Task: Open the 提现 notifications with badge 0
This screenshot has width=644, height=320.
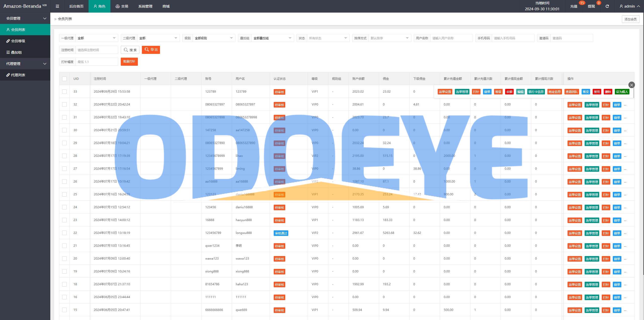Action: click(x=591, y=6)
